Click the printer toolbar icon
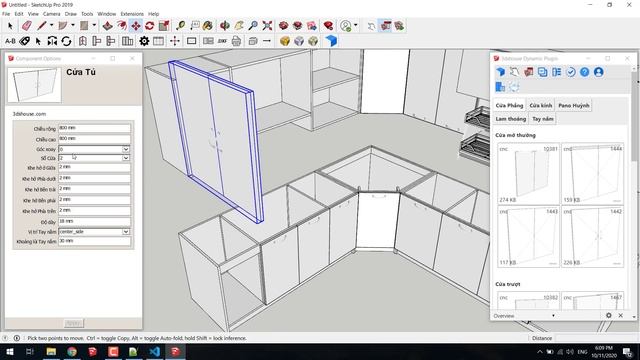 [236, 41]
